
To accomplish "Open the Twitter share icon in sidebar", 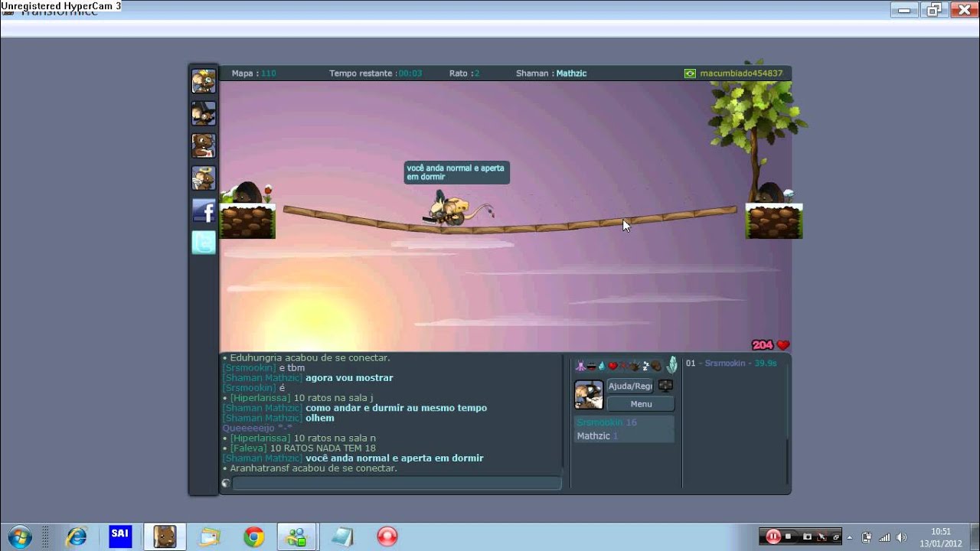I will pyautogui.click(x=204, y=243).
